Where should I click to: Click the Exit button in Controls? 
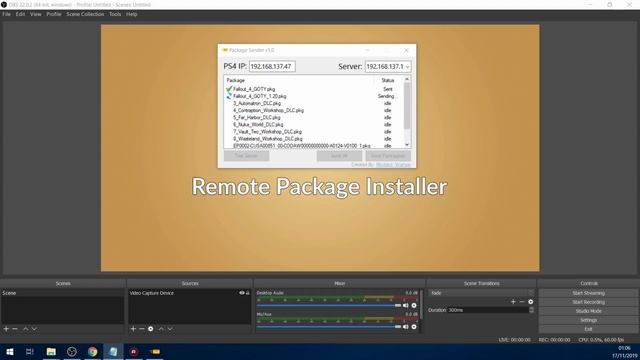pos(588,329)
